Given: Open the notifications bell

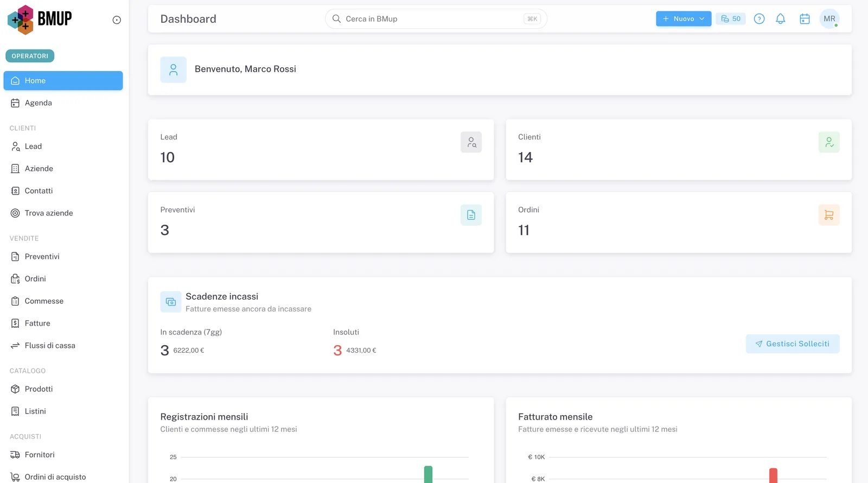Looking at the screenshot, I should (x=780, y=19).
